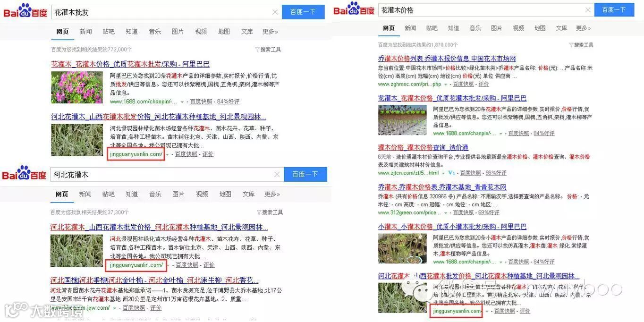
Task: Click Baidu logo beside 河北花灌木 search
Action: click(24, 173)
